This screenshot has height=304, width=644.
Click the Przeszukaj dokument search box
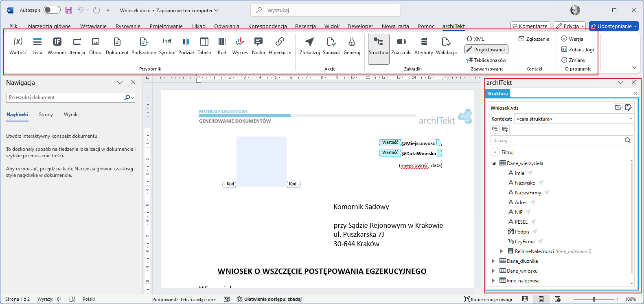[70, 97]
